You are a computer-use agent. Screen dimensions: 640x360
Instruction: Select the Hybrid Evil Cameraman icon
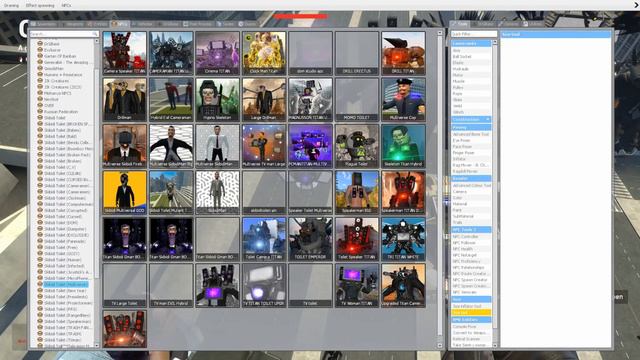pos(171,100)
